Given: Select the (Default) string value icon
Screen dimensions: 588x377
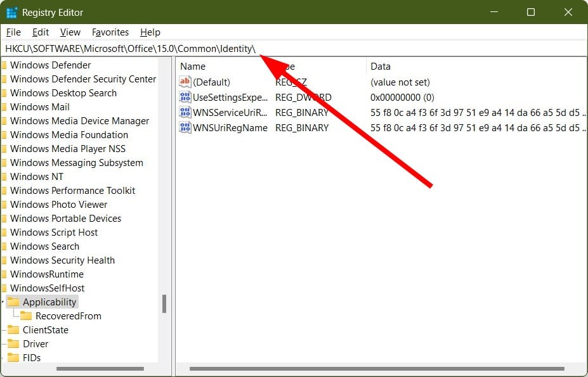Looking at the screenshot, I should tap(185, 82).
